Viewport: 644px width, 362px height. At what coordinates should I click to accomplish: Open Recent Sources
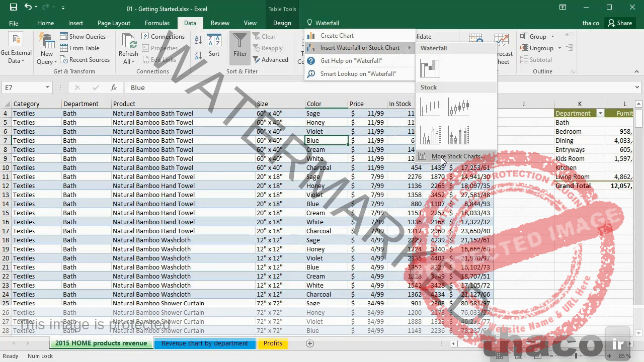(x=85, y=59)
